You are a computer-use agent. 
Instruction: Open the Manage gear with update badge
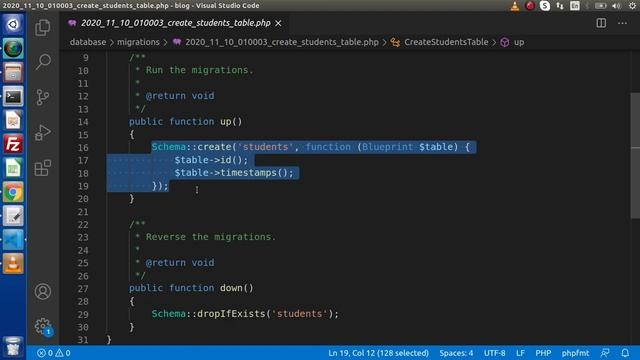click(x=43, y=326)
